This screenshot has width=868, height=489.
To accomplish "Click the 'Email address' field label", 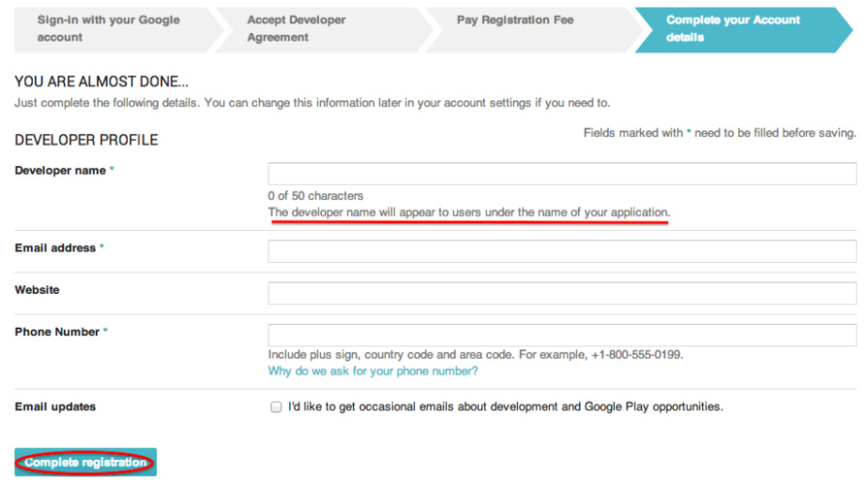I will pyautogui.click(x=55, y=248).
